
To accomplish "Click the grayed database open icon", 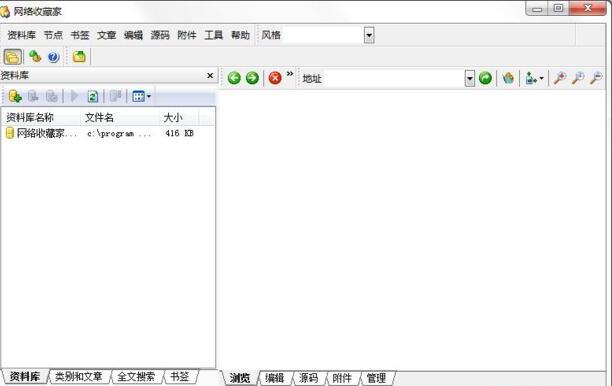I will [x=33, y=96].
